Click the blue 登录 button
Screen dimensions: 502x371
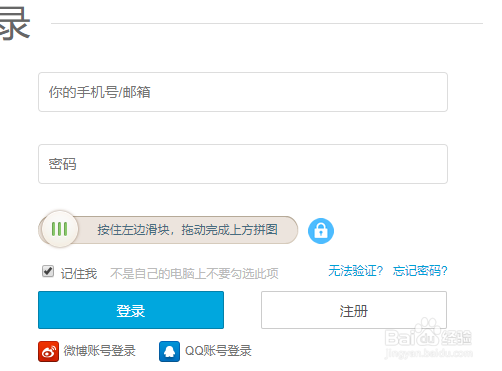pos(131,310)
